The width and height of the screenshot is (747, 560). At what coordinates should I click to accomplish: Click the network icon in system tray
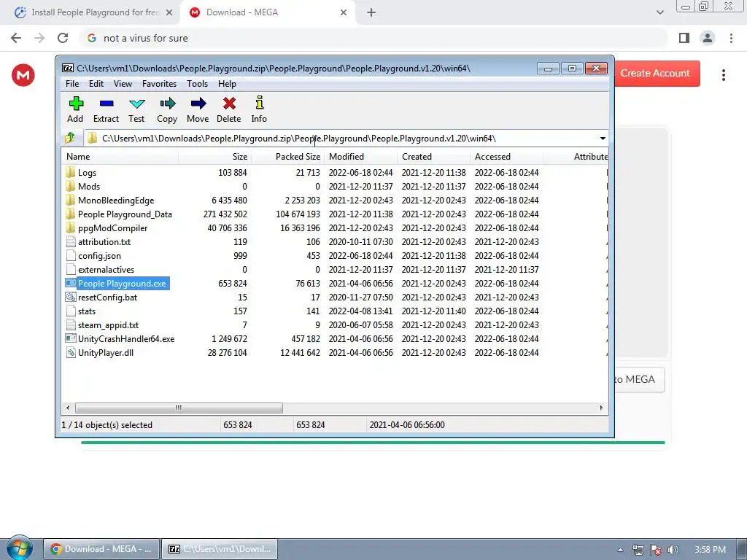click(638, 550)
